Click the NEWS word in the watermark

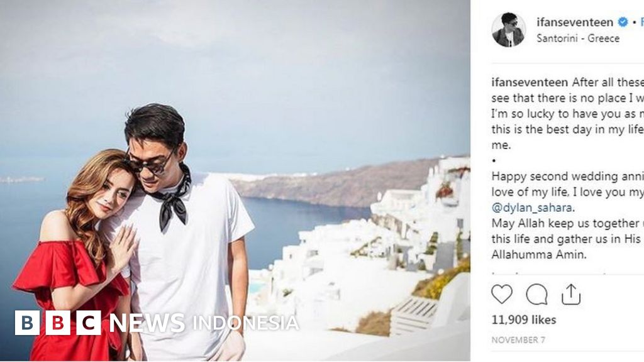coord(147,322)
